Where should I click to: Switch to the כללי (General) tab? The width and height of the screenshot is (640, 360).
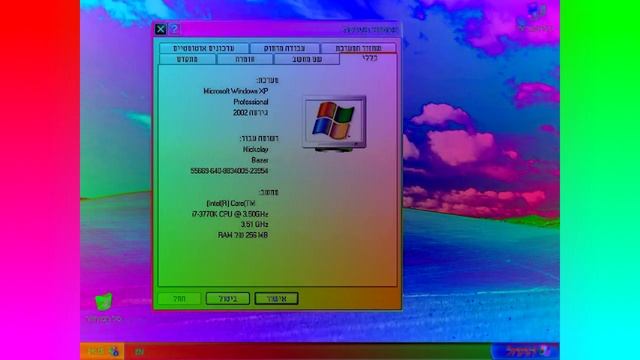[x=369, y=58]
